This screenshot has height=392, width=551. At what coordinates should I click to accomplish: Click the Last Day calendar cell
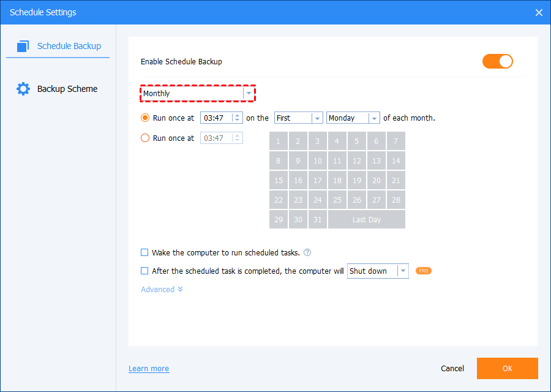pyautogui.click(x=367, y=219)
